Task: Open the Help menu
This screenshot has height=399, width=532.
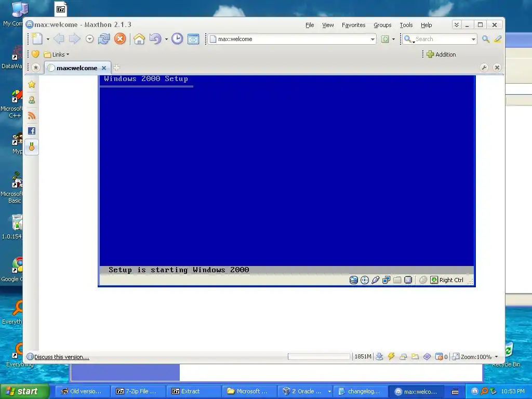Action: [426, 25]
